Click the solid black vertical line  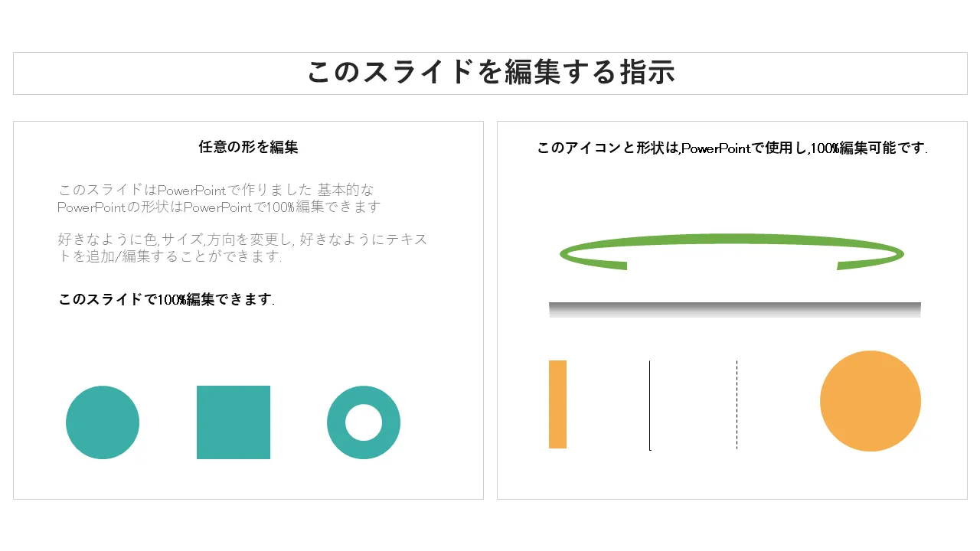point(650,404)
